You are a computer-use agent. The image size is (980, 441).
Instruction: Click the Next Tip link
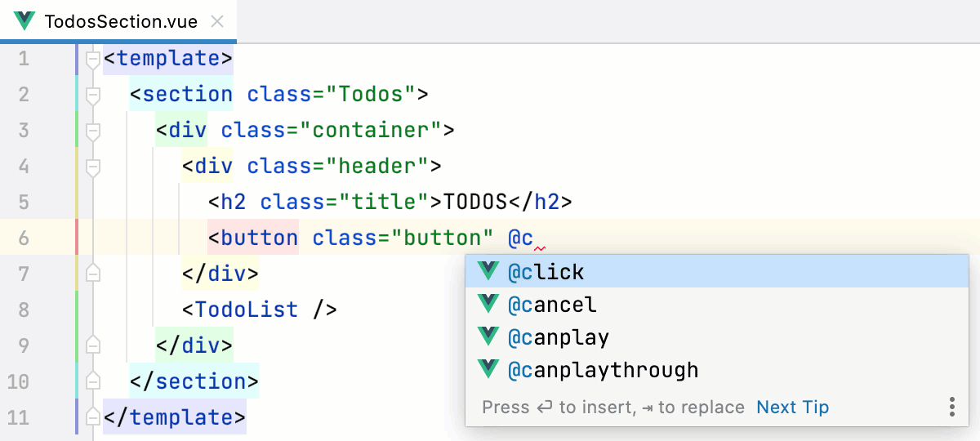[792, 407]
